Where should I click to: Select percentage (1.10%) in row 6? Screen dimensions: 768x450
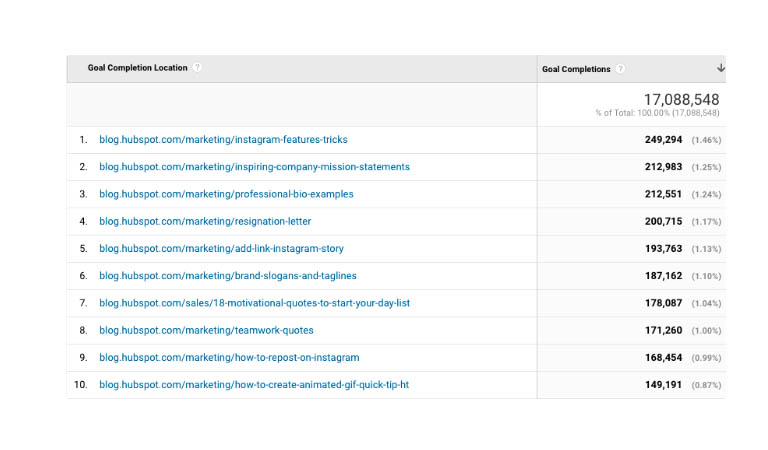pos(706,276)
